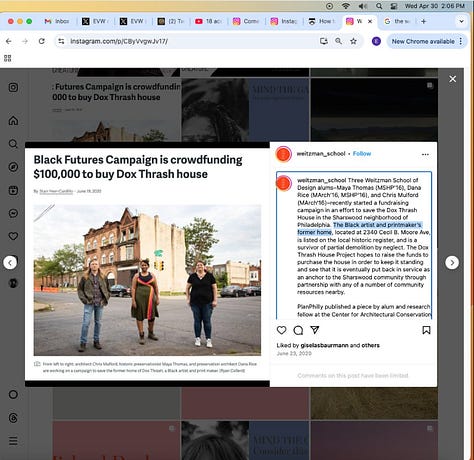Click the zoom magnifier in the address bar

(x=338, y=41)
